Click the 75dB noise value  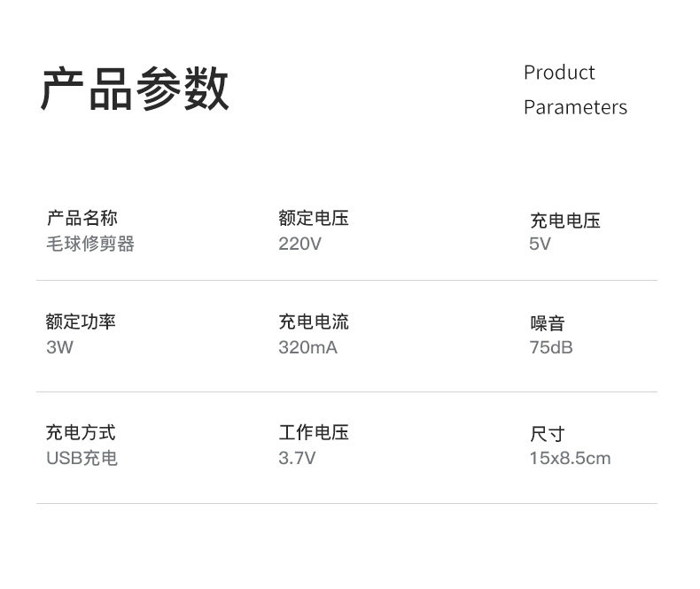coord(551,347)
